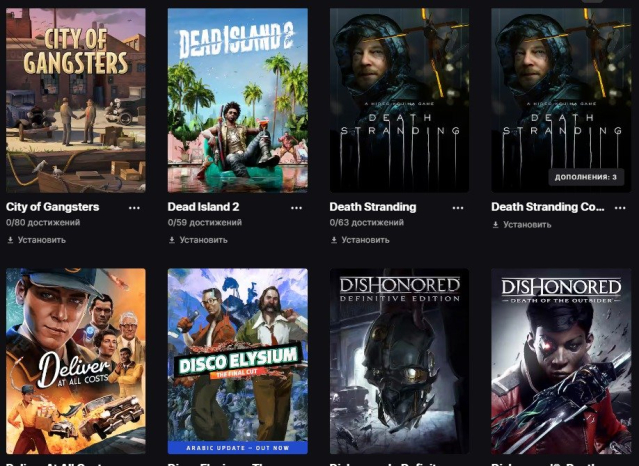Click the Дополнения: 3 badge
The height and width of the screenshot is (466, 639).
pos(586,177)
